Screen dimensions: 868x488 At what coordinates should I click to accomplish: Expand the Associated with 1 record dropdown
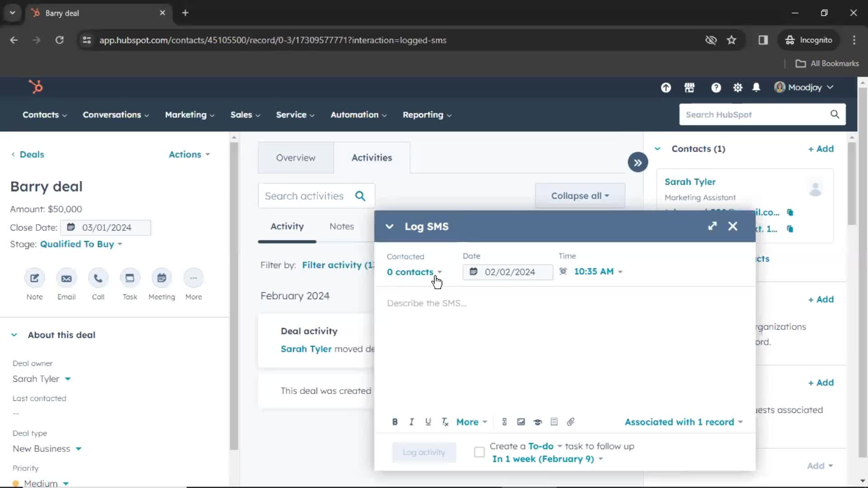683,422
